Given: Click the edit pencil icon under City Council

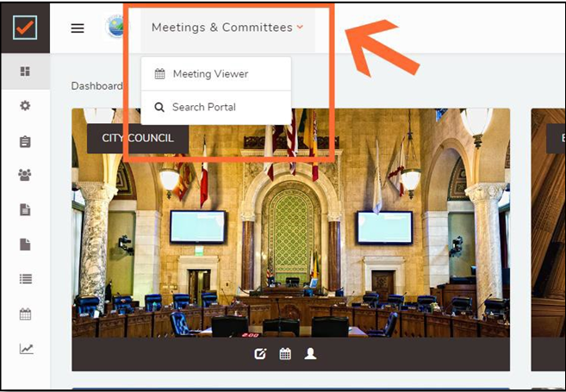Looking at the screenshot, I should [260, 354].
